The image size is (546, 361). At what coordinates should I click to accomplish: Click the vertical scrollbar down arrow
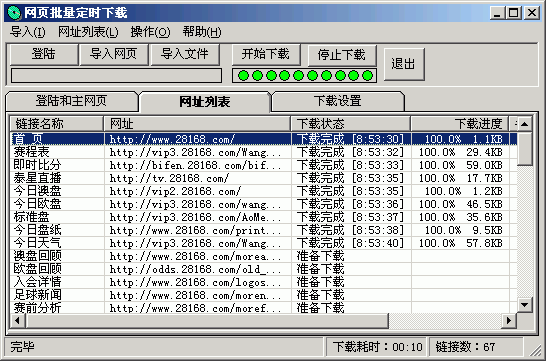tap(524, 305)
